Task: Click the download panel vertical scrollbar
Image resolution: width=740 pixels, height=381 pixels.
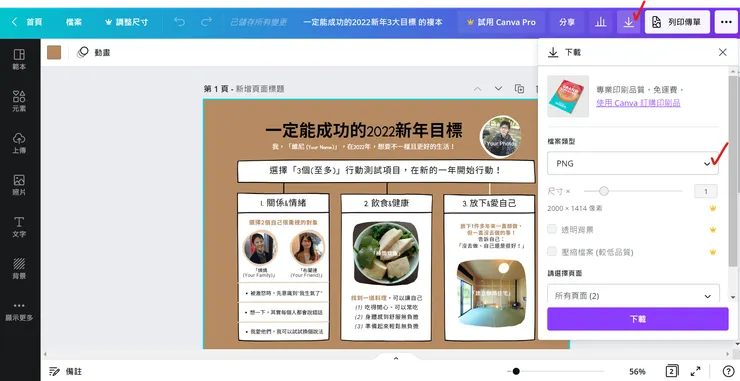Action: click(x=732, y=170)
